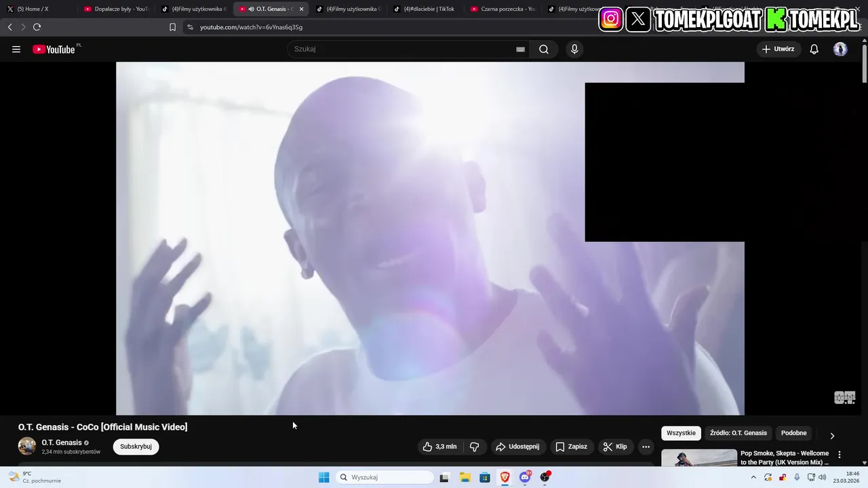Go forward with the browser forward arrow

(x=23, y=27)
